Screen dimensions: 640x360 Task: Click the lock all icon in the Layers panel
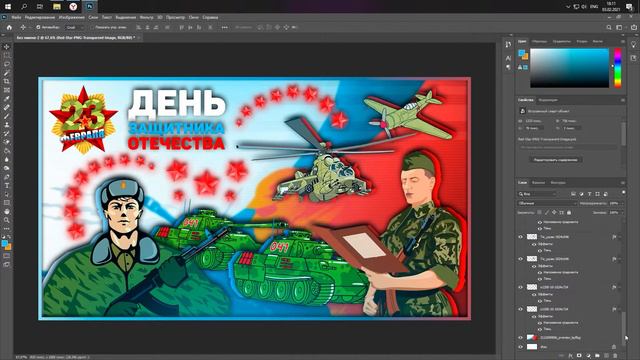pos(569,212)
